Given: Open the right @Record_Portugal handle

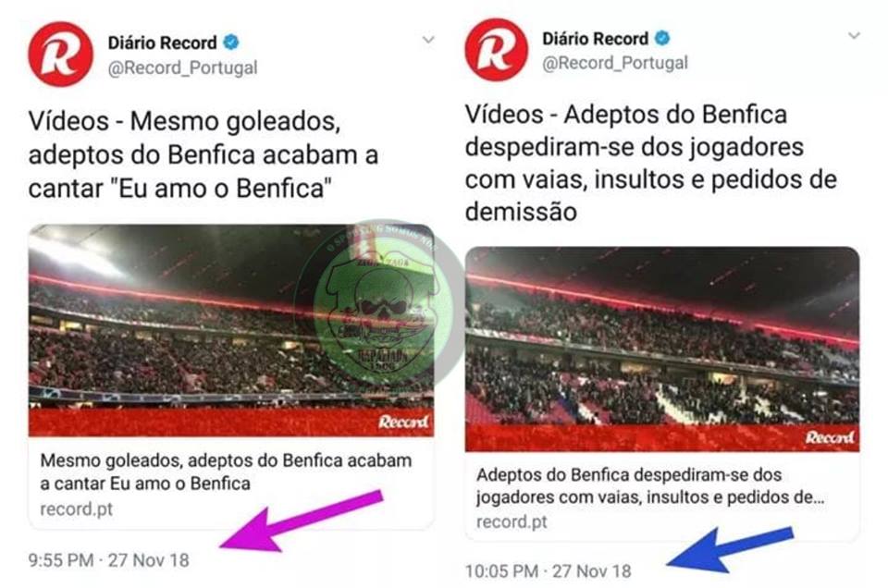Looking at the screenshot, I should tap(614, 63).
